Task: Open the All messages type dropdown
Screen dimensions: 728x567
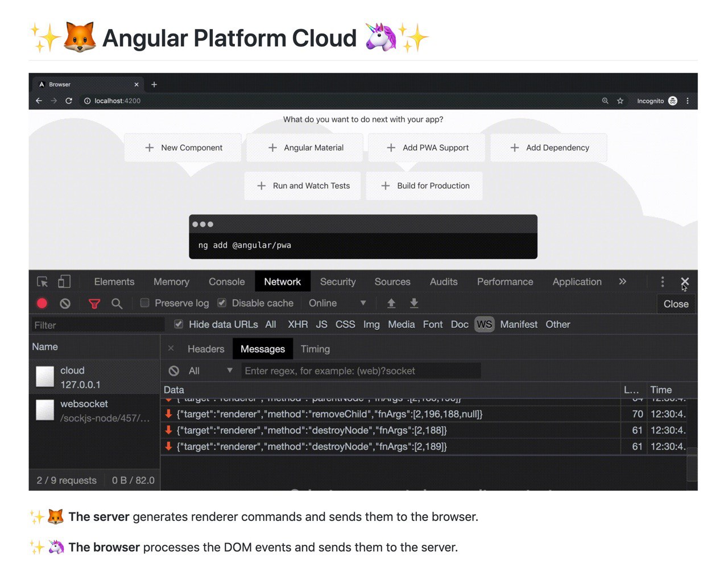Action: pyautogui.click(x=210, y=371)
